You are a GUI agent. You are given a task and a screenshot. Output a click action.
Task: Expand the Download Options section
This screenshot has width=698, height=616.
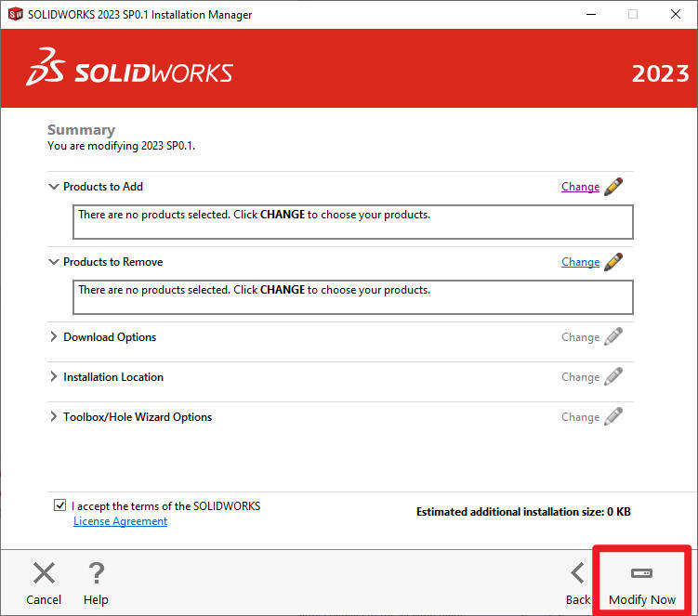pyautogui.click(x=54, y=337)
